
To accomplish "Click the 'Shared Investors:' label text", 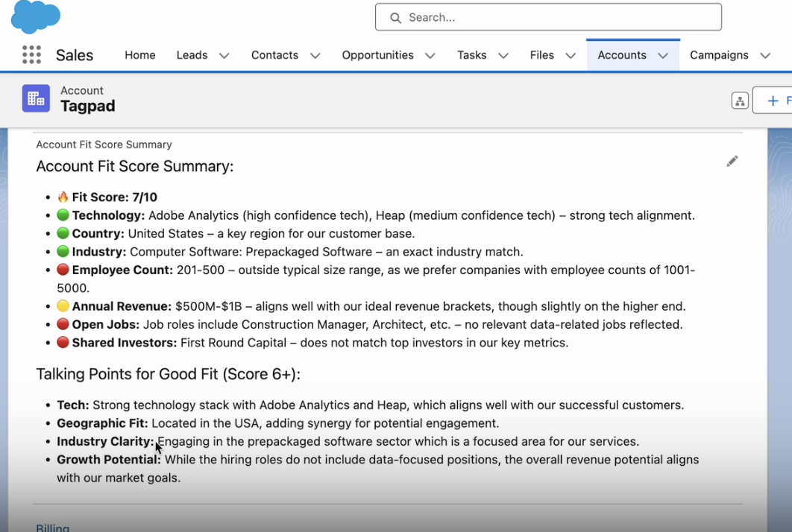I will click(x=125, y=343).
